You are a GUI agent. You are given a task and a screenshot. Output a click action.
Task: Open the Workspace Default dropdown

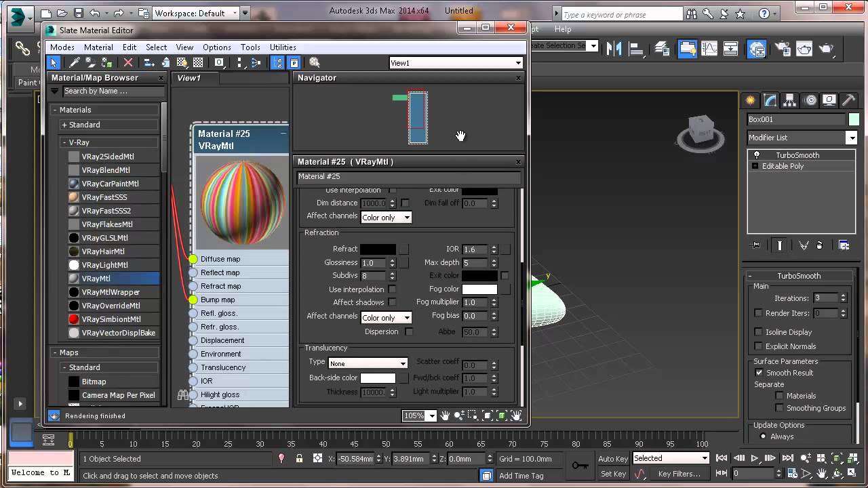point(201,13)
